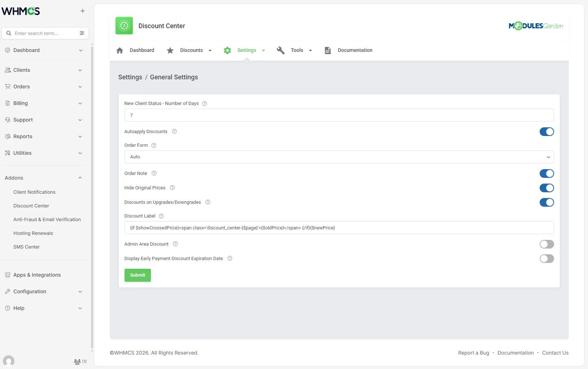Screen dimensions: 588x369
Task: Open the Report a Bug link
Action: pyautogui.click(x=474, y=353)
